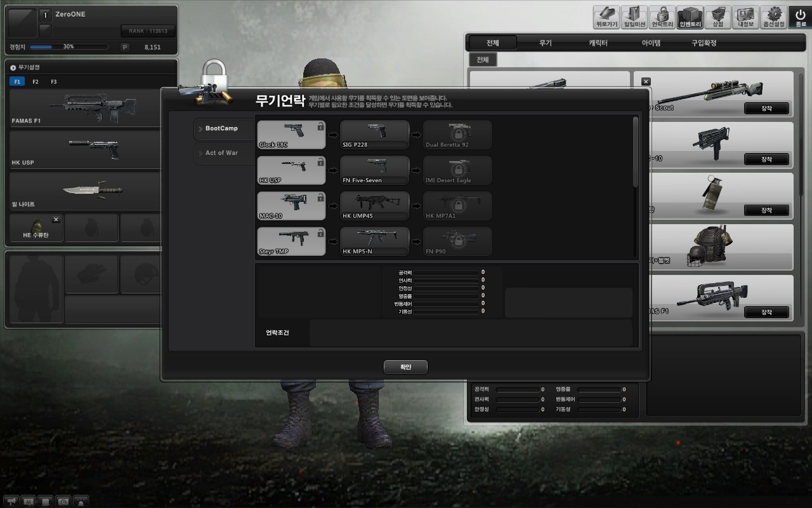The height and width of the screenshot is (508, 812).
Task: Click the X on the Scout item
Action: pos(646,81)
